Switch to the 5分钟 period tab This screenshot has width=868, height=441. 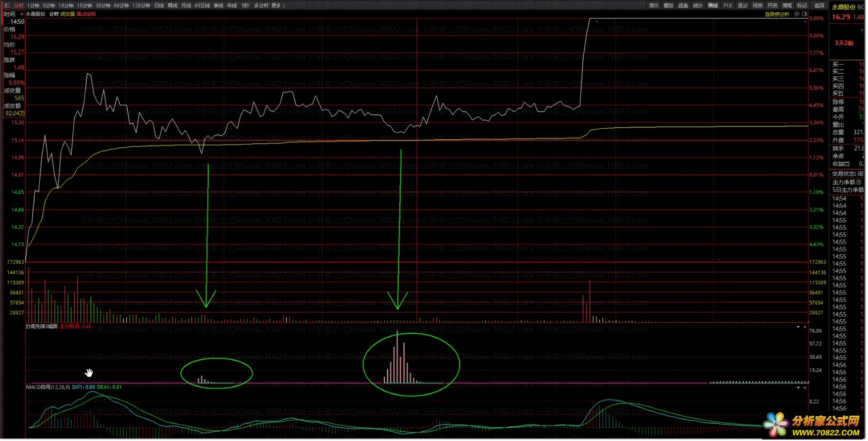pos(49,6)
